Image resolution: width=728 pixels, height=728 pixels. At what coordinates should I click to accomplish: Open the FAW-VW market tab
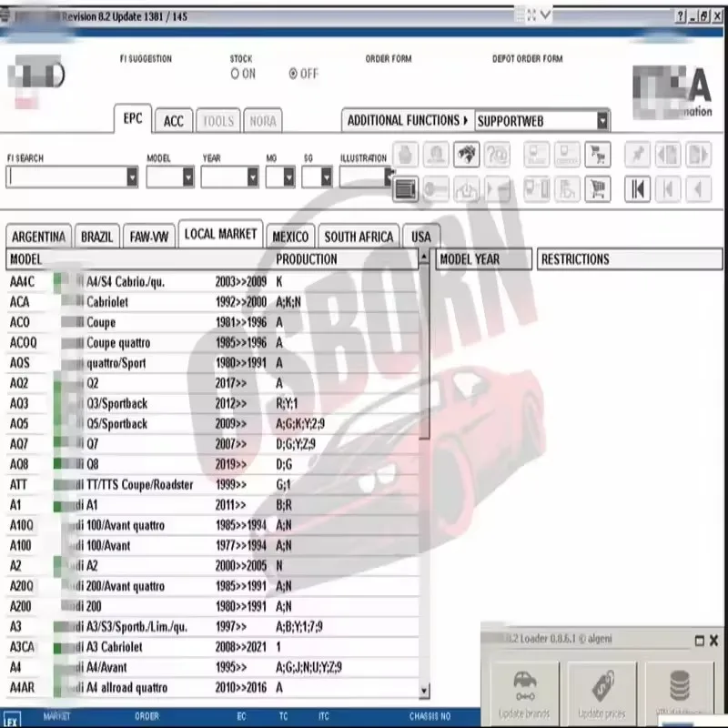pos(148,237)
